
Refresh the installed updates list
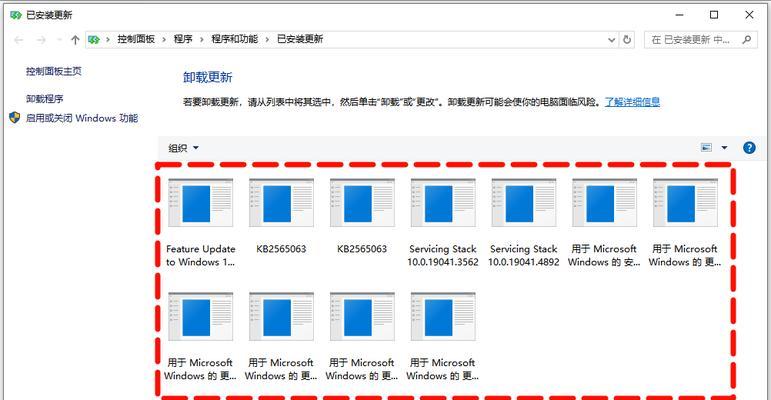coord(627,39)
